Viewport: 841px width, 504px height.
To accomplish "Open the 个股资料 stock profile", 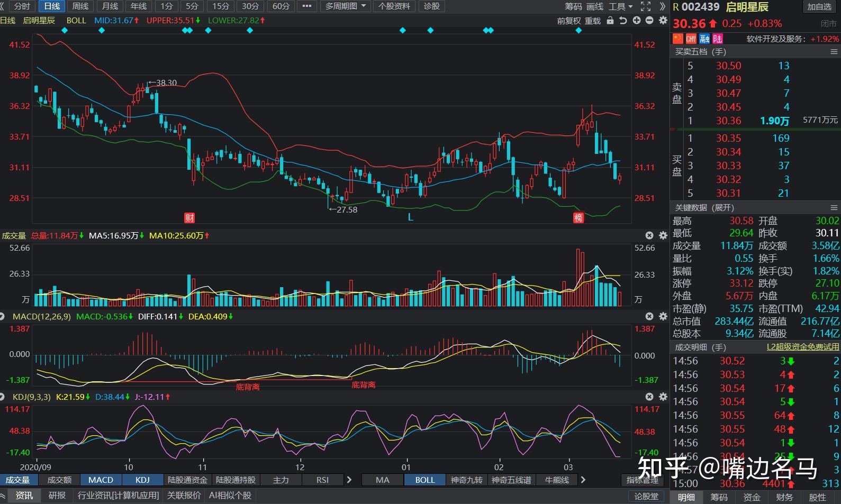I will pos(394,6).
